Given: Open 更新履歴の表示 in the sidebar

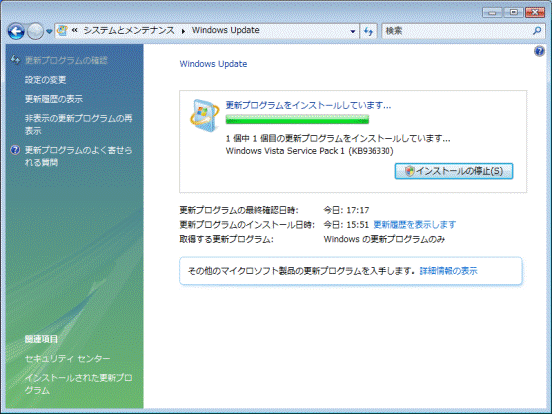Looking at the screenshot, I should point(54,99).
